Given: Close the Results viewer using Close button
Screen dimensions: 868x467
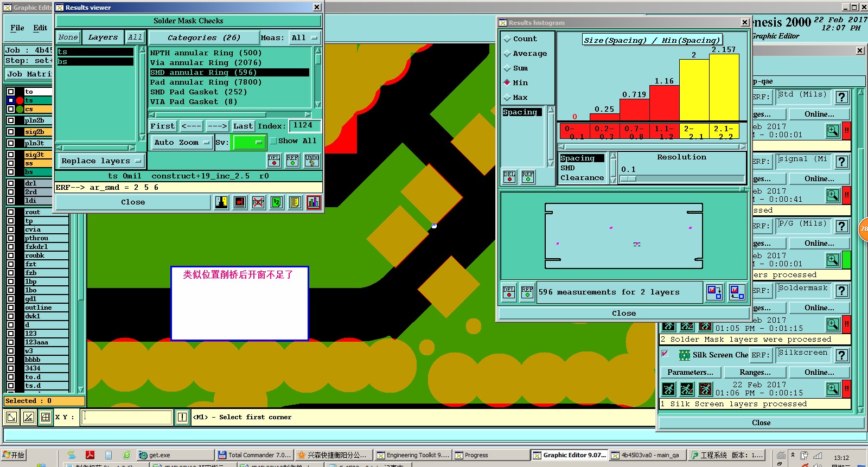Looking at the screenshot, I should (x=133, y=202).
